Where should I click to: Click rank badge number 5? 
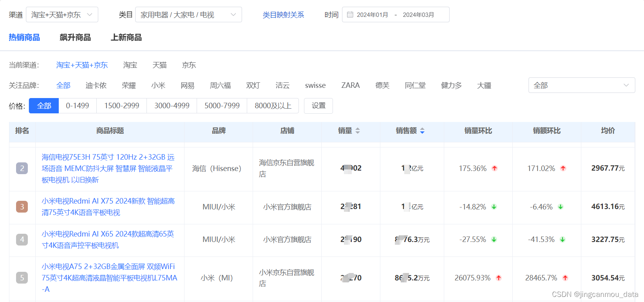(x=22, y=278)
